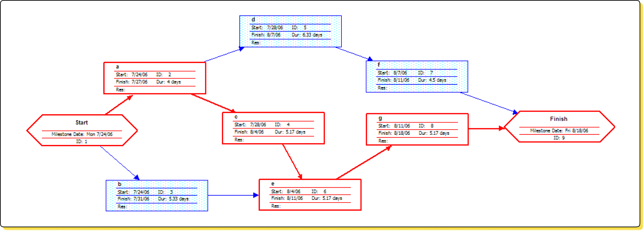Click the title of task box g
644x231 pixels.
click(x=380, y=118)
